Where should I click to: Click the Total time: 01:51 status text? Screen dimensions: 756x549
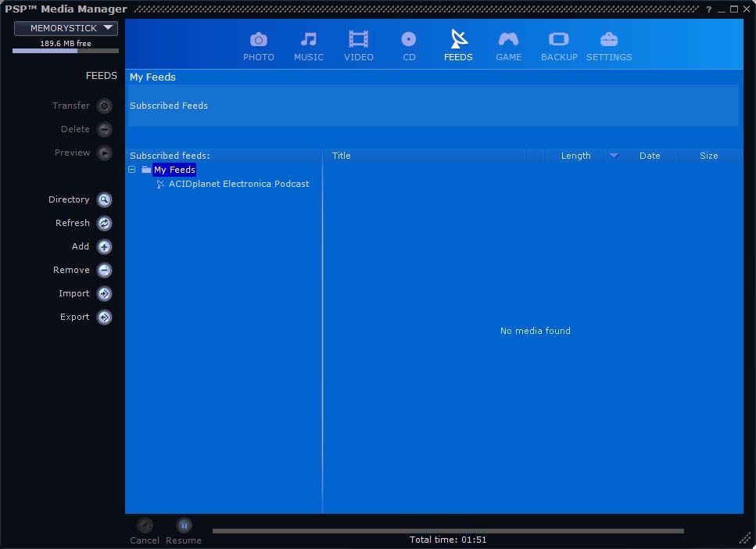pyautogui.click(x=448, y=540)
